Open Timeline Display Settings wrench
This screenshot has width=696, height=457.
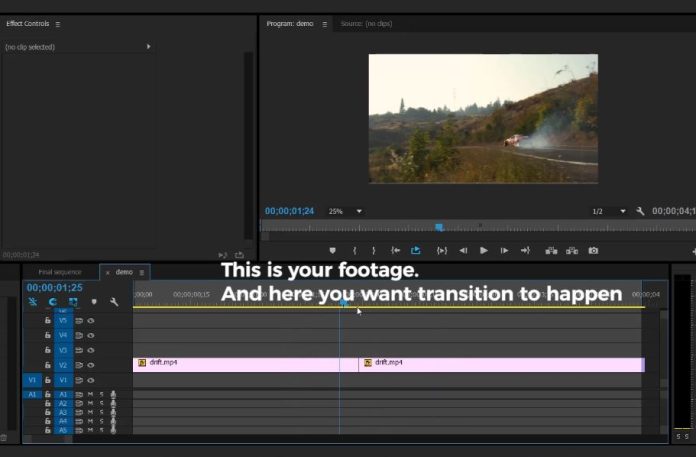point(114,302)
